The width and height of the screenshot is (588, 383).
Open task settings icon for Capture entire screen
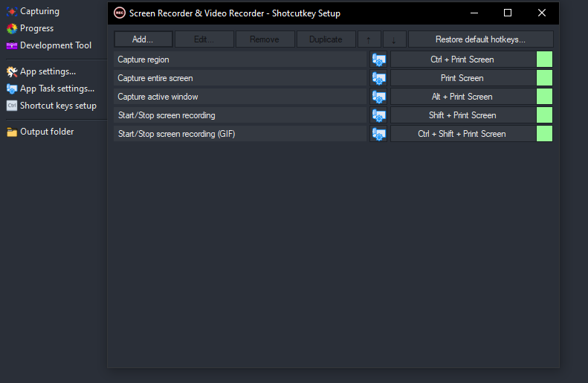coord(378,78)
